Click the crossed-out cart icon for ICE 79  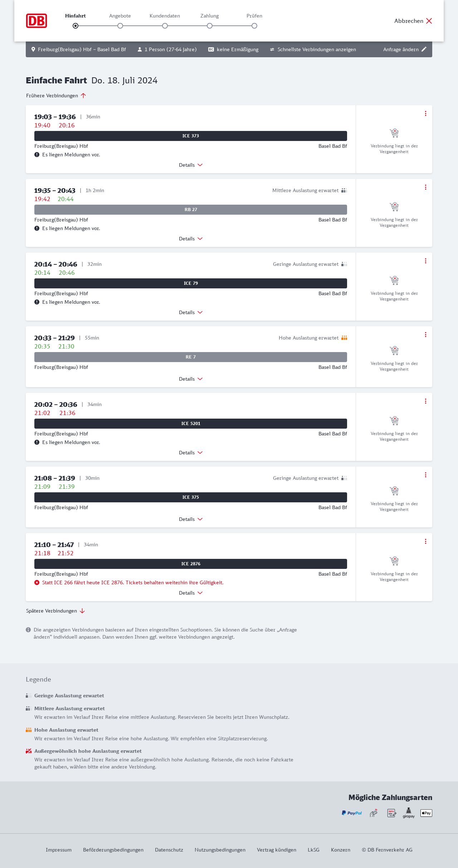(394, 280)
